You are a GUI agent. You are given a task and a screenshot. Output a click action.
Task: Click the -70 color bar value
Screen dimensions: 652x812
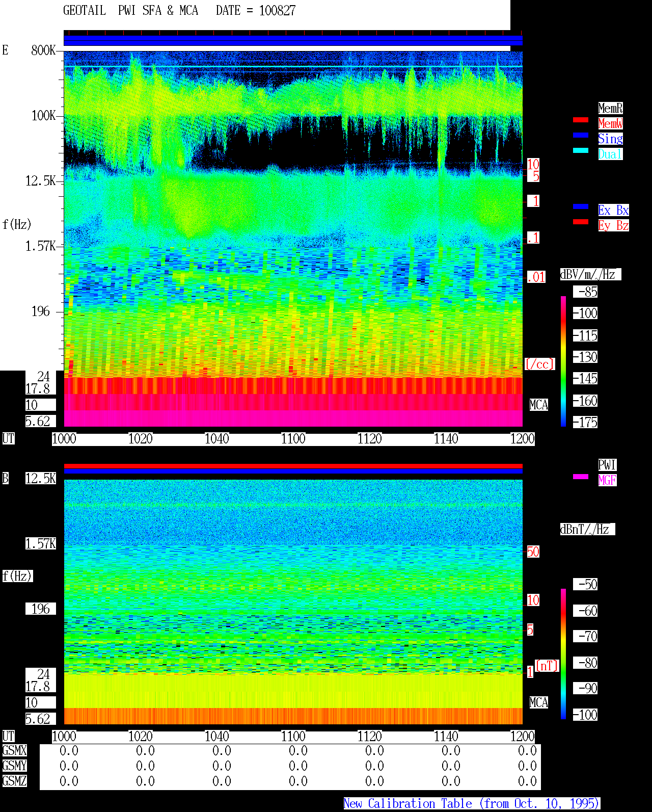pos(585,636)
